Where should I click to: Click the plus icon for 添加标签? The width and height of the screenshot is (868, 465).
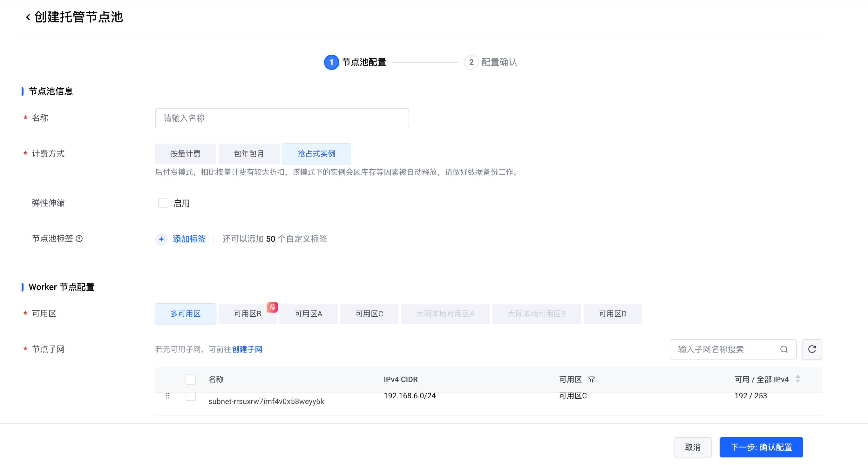pyautogui.click(x=161, y=239)
